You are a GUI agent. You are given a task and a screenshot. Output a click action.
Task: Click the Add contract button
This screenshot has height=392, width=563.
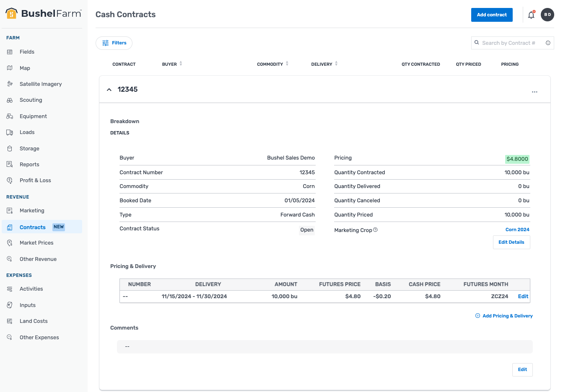[x=492, y=15]
